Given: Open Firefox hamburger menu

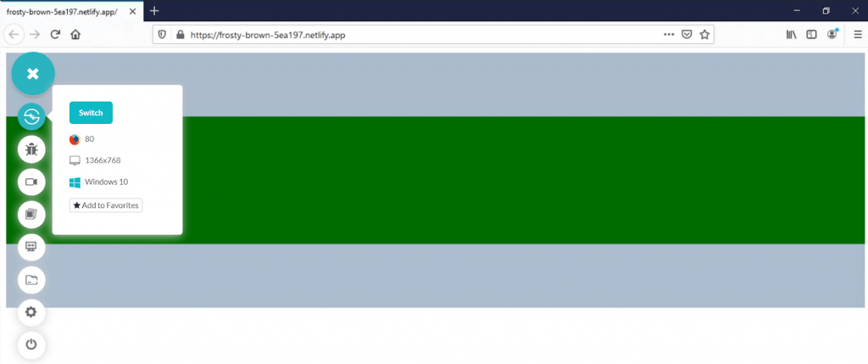Looking at the screenshot, I should [857, 35].
